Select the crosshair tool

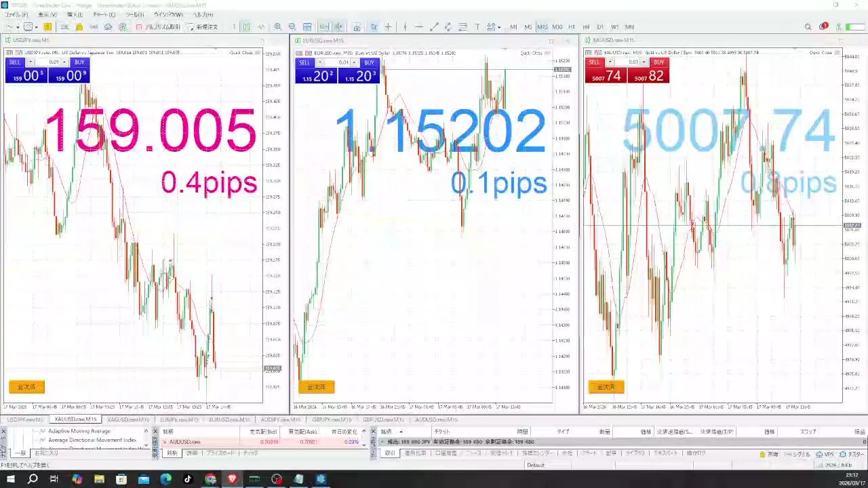click(388, 27)
